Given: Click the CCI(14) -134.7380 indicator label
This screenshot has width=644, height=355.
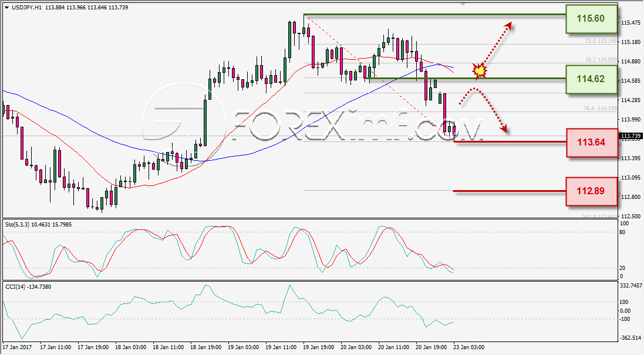Looking at the screenshot, I should (28, 286).
